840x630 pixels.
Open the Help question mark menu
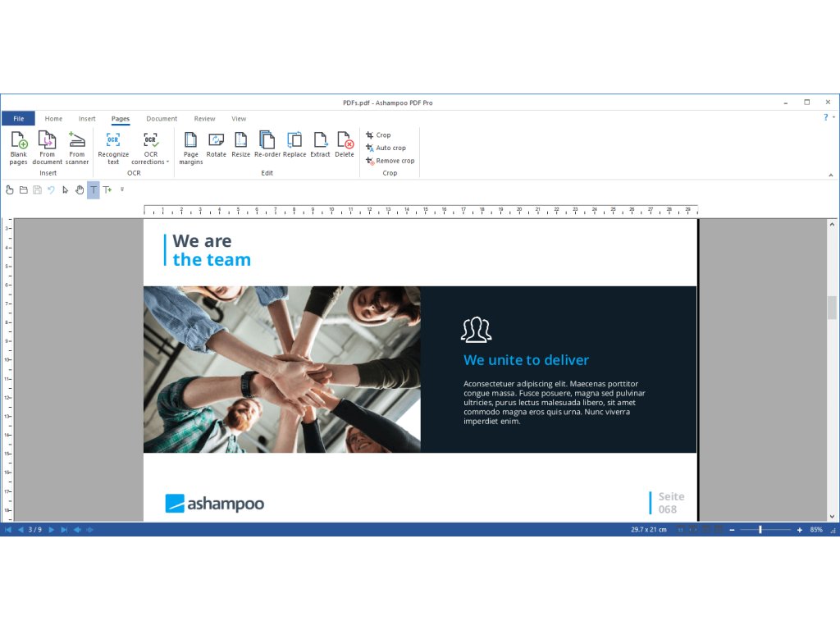pos(825,116)
